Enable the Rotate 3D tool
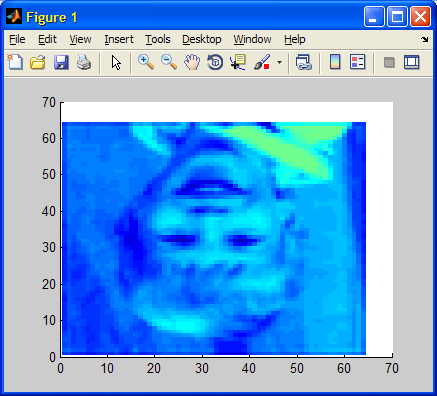 (x=215, y=62)
